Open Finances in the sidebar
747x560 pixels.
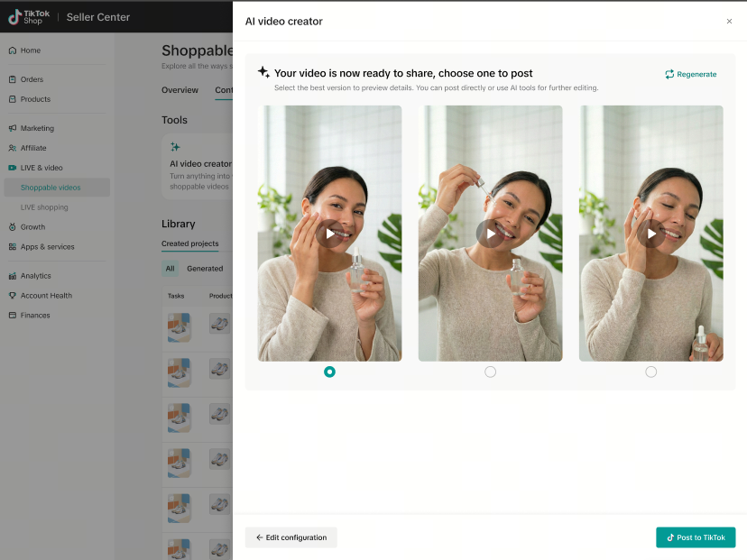pyautogui.click(x=35, y=316)
